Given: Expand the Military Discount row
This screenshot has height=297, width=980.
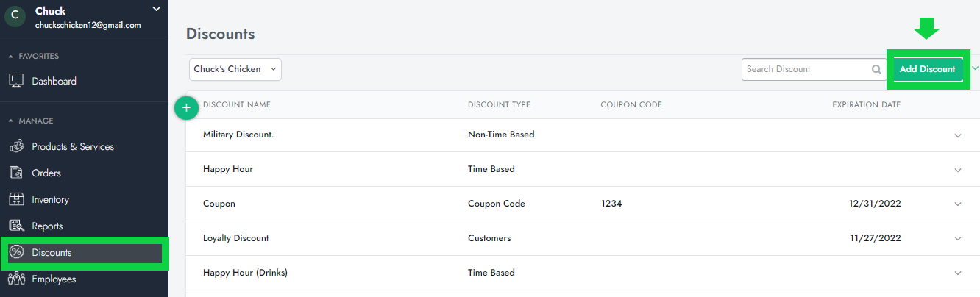Looking at the screenshot, I should click(x=957, y=136).
